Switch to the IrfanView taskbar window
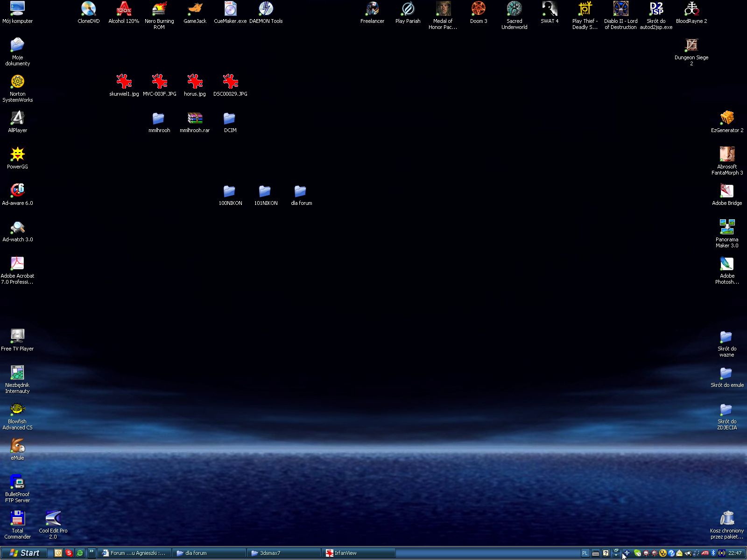747x560 pixels. [358, 553]
